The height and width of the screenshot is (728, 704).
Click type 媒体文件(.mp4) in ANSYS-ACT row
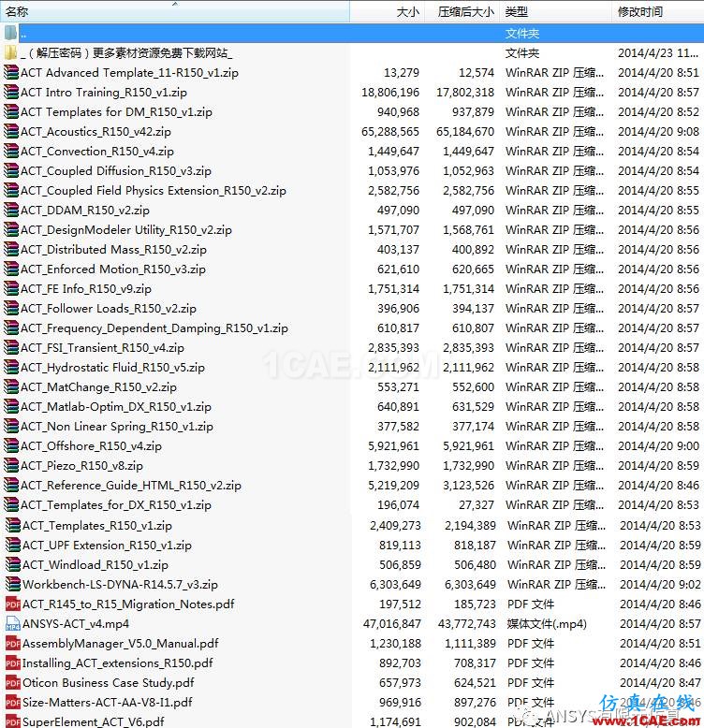click(547, 623)
